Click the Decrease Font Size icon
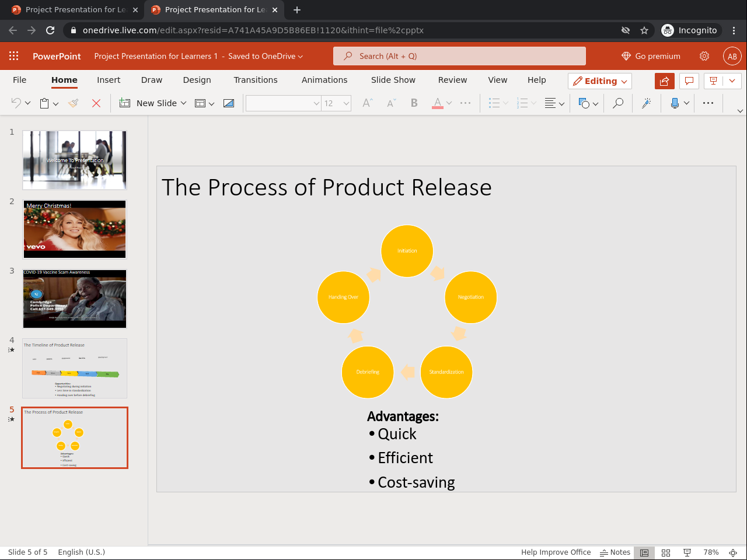Image resolution: width=747 pixels, height=560 pixels. pos(391,103)
